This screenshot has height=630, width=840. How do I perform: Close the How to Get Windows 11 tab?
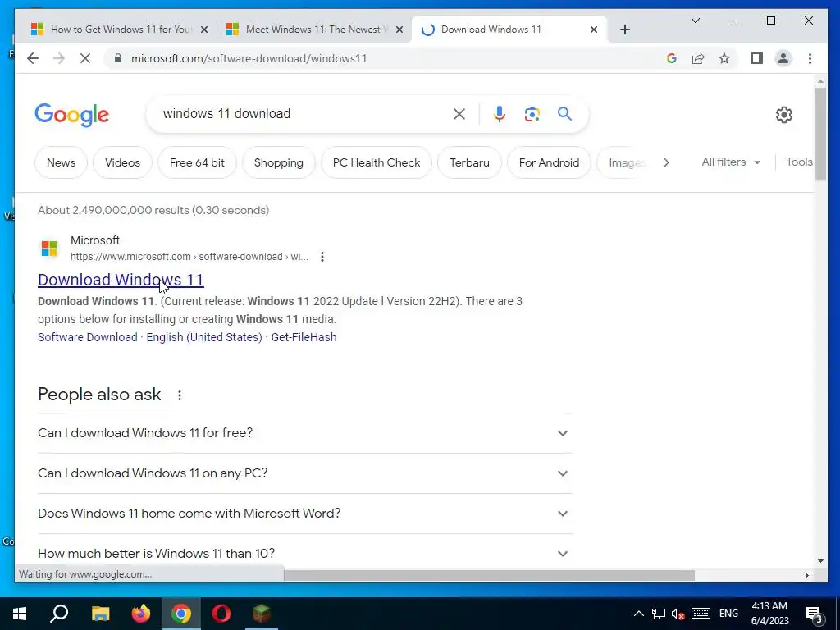[x=204, y=30]
